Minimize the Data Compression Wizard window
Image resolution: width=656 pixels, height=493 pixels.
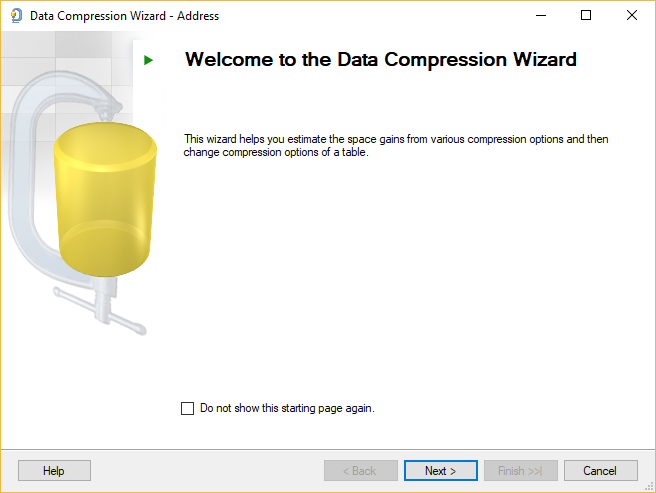pyautogui.click(x=540, y=16)
